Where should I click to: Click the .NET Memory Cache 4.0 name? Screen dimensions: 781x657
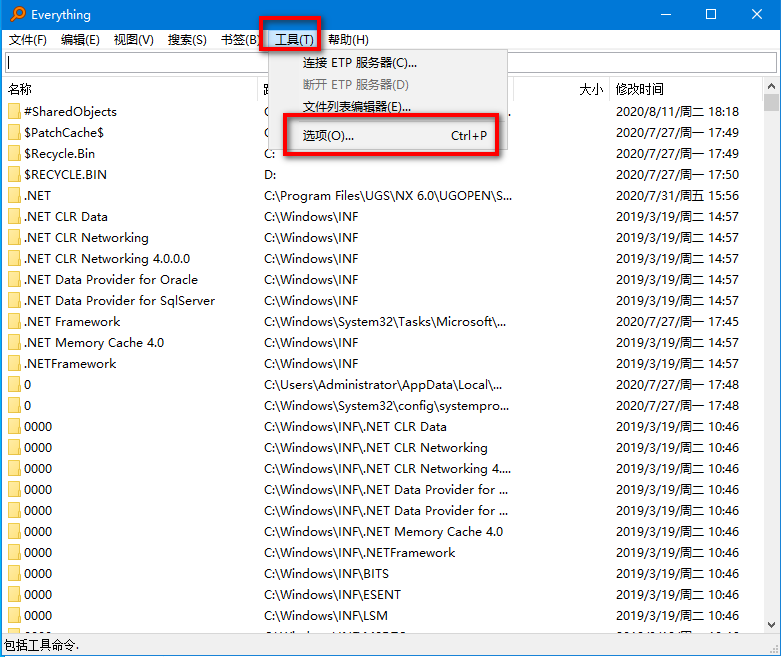[94, 343]
